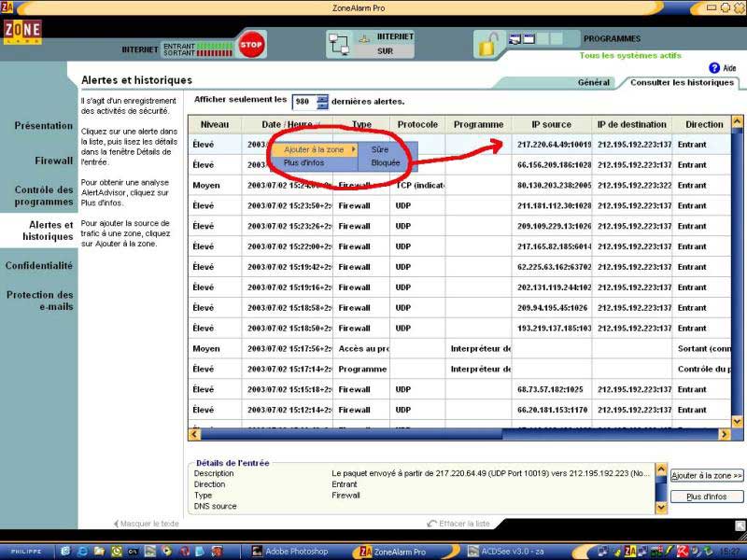Click the Ajouter à la zone >> button
Image resolution: width=747 pixels, height=560 pixels.
[707, 476]
